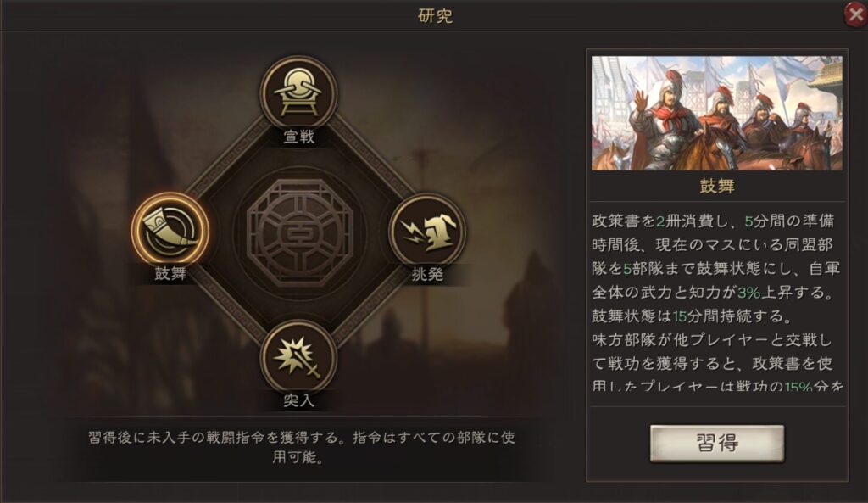Click the 政策書を2冊消費し description line
868x503 pixels.
[713, 221]
